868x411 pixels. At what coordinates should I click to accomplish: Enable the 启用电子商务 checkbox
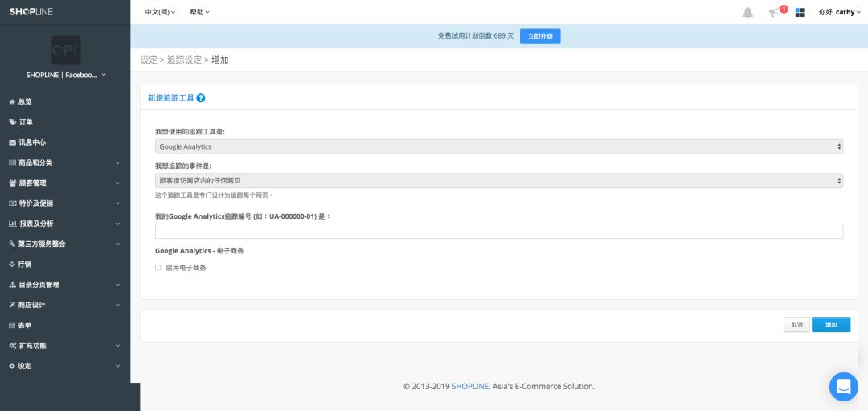158,268
